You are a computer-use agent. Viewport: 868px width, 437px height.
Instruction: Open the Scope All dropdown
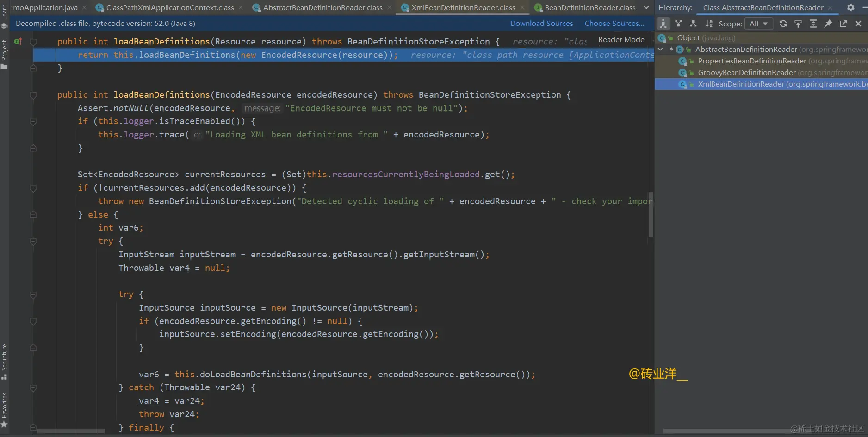pos(758,24)
